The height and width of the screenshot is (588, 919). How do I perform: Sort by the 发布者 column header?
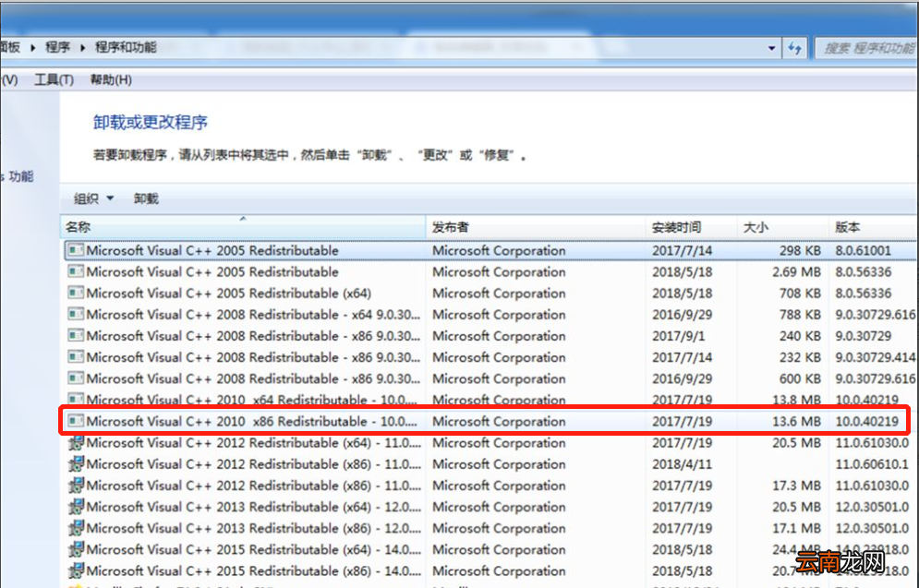point(535,227)
